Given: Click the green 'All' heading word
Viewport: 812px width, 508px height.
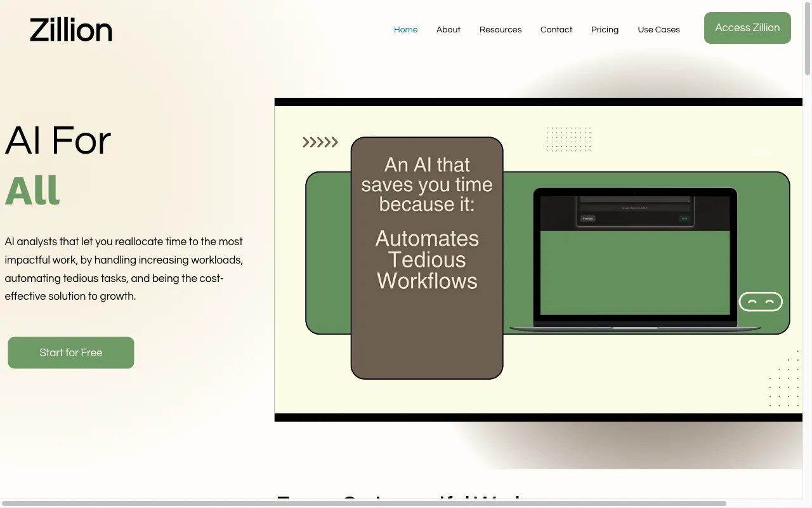Looking at the screenshot, I should pyautogui.click(x=32, y=190).
